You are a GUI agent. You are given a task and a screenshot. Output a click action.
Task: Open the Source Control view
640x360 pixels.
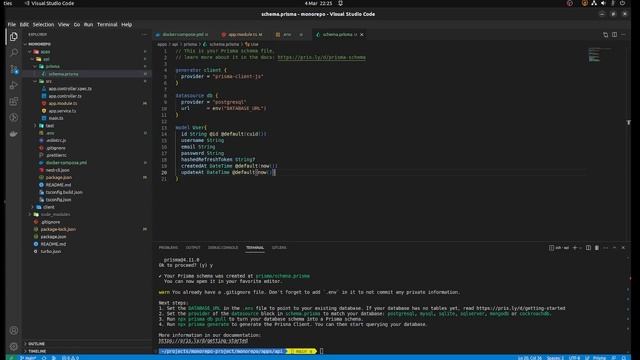click(x=13, y=69)
